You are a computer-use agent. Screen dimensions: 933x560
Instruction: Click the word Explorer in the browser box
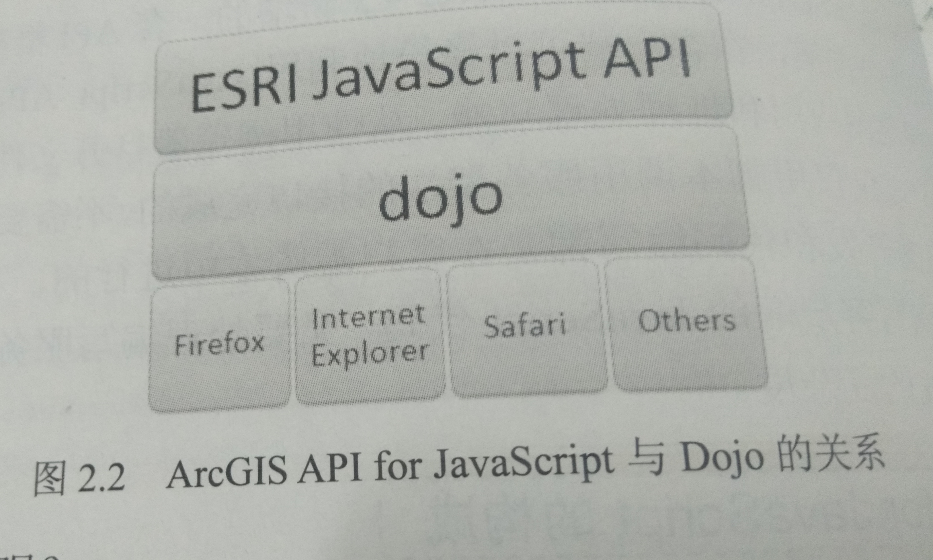point(370,355)
